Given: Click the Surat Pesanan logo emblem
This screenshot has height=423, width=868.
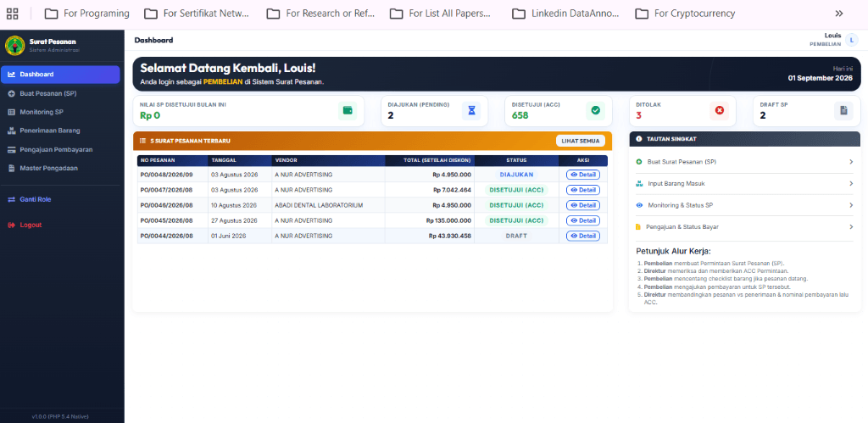Looking at the screenshot, I should pyautogui.click(x=15, y=46).
